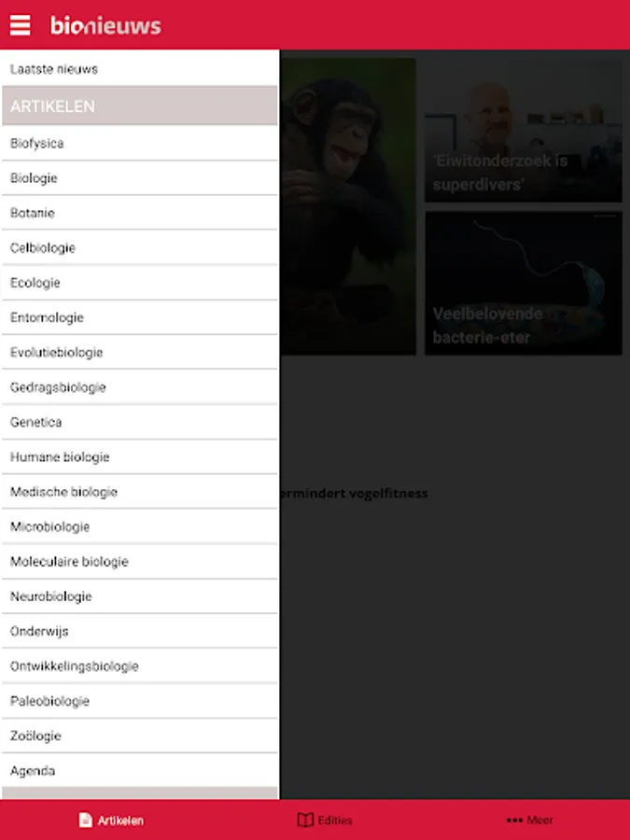Image resolution: width=630 pixels, height=840 pixels.
Task: Select Onderwijs in the menu
Action: [140, 631]
